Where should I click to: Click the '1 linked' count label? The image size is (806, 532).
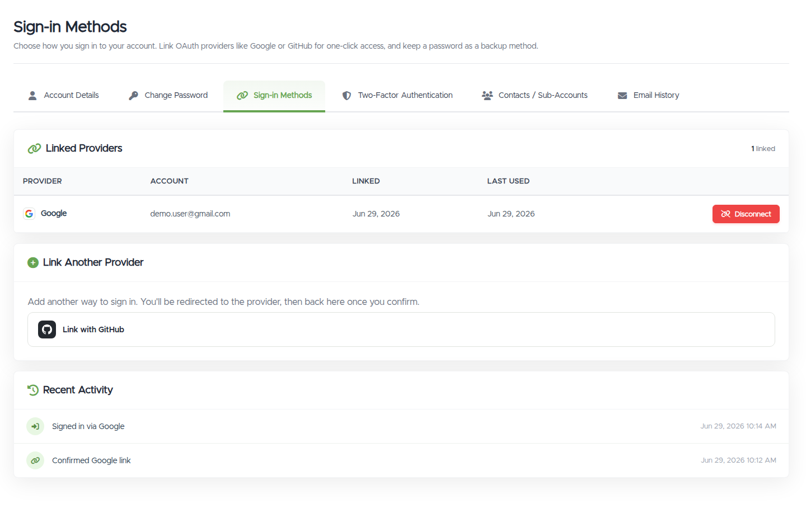[x=763, y=149]
